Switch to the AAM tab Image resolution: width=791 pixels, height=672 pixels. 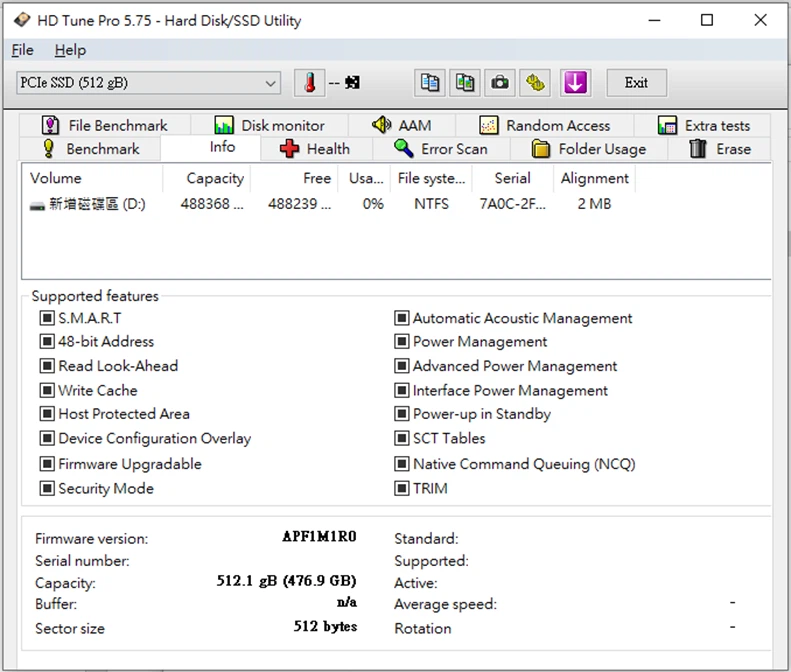click(402, 125)
